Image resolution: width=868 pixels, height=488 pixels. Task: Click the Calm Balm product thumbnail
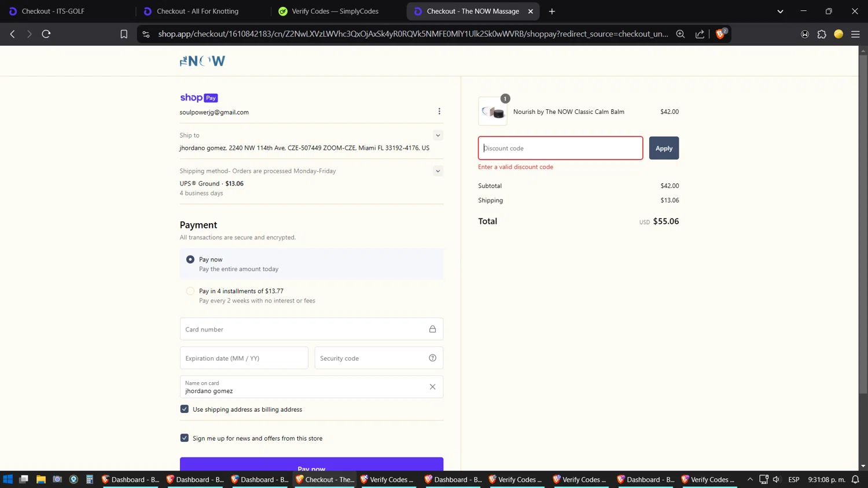[492, 111]
